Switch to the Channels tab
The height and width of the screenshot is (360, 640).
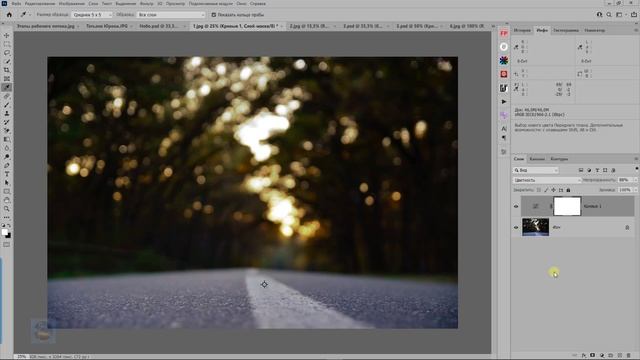point(537,159)
